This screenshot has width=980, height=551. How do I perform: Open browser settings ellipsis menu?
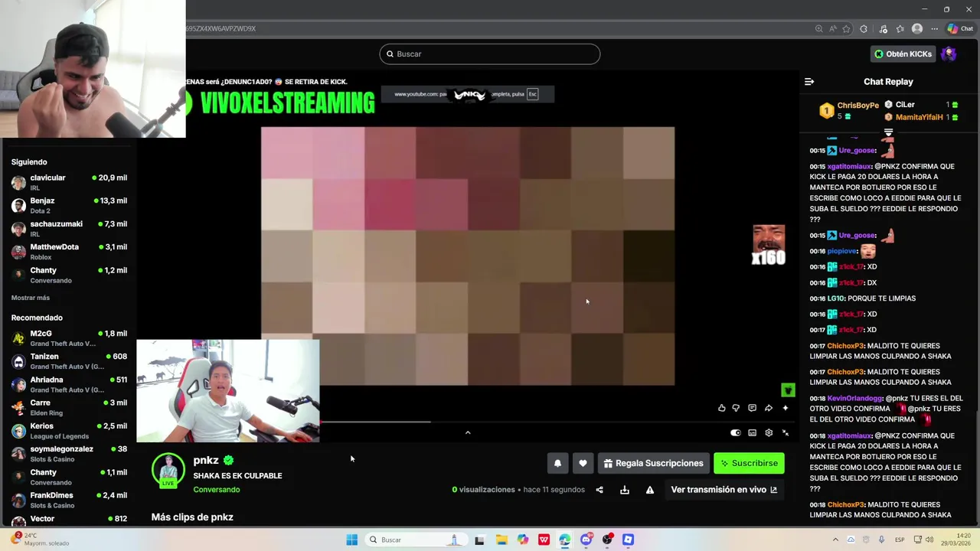934,29
